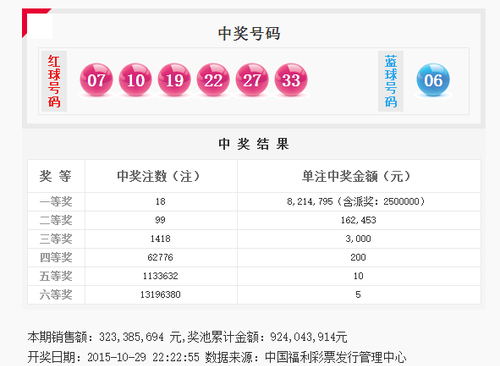Click the sixth prize count 13196380
Screen dimensions: 500x366
pyautogui.click(x=160, y=295)
